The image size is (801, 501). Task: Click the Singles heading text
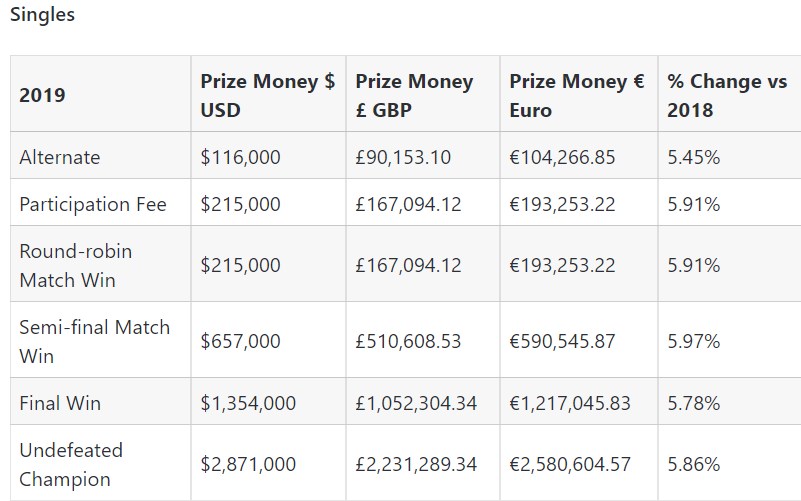42,15
